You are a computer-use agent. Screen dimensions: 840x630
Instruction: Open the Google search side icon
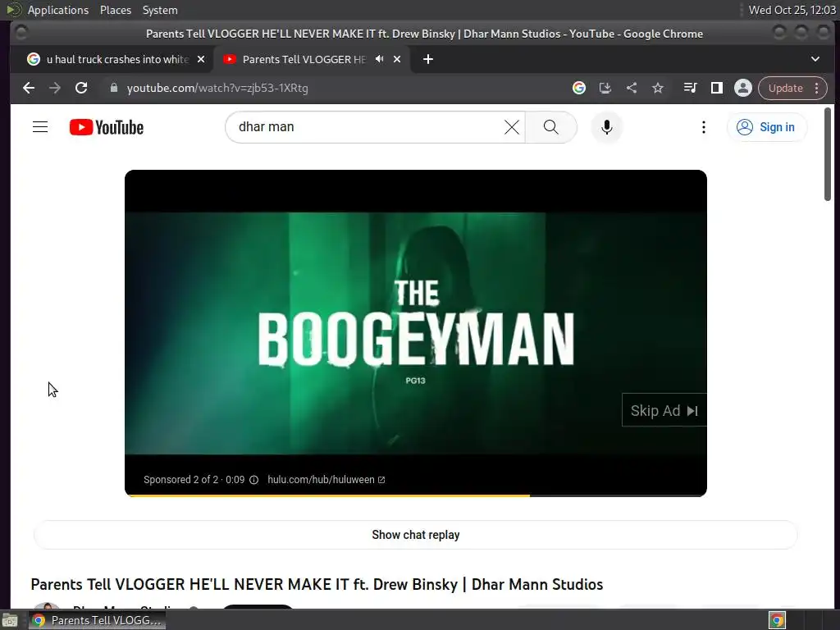(x=579, y=88)
